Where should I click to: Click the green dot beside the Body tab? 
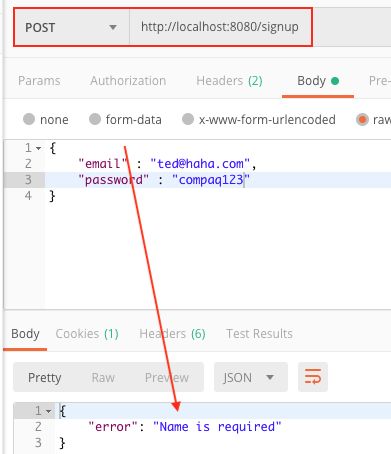tap(335, 81)
